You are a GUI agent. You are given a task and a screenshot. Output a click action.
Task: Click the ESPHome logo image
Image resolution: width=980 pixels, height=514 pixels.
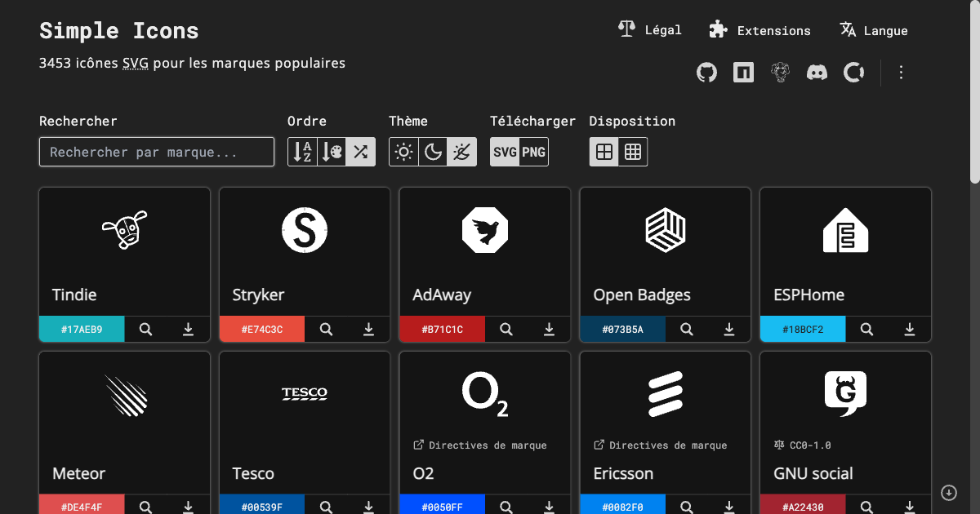(845, 230)
